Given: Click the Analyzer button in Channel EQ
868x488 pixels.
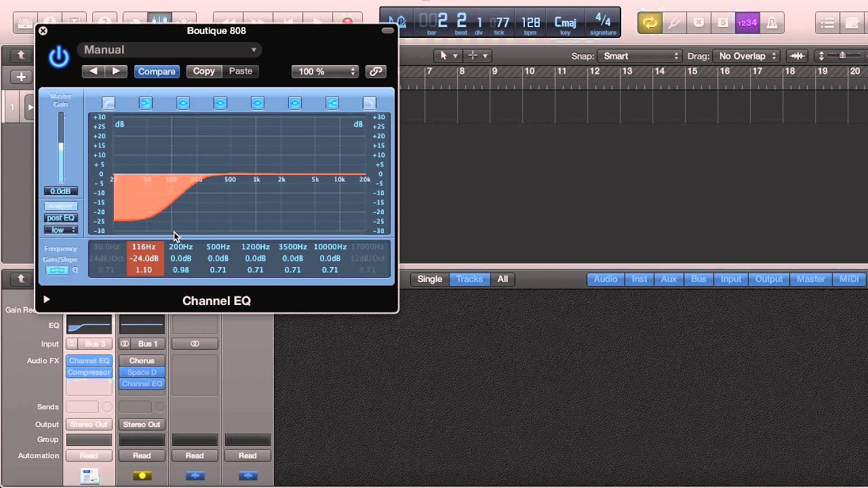Looking at the screenshot, I should pyautogui.click(x=60, y=206).
